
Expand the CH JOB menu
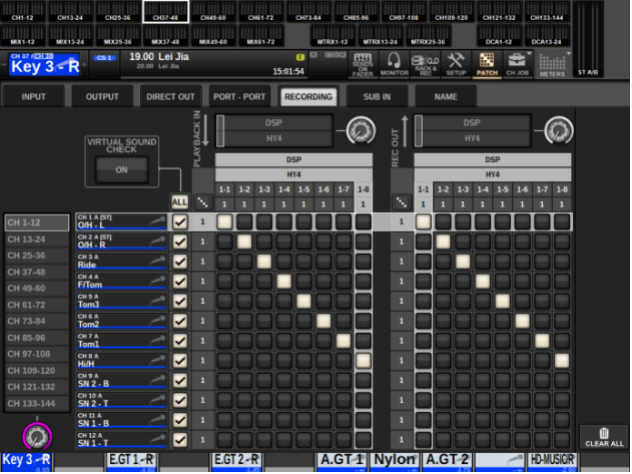(519, 65)
